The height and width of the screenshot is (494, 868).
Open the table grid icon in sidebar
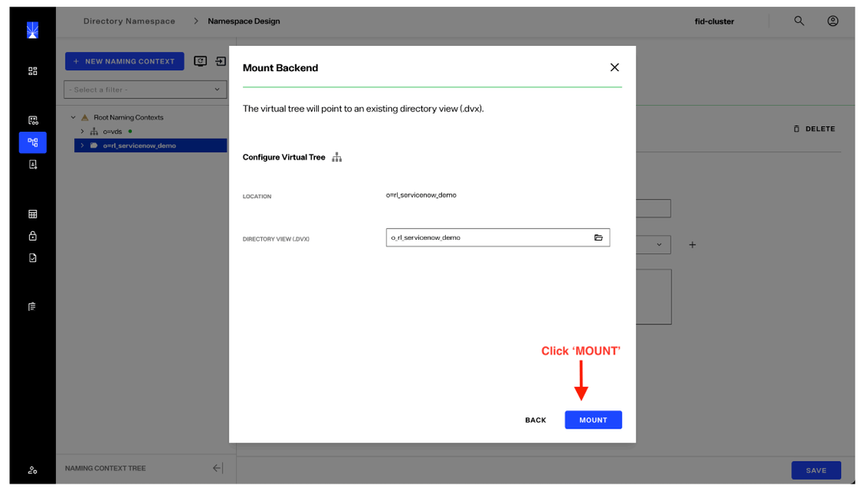pos(32,215)
